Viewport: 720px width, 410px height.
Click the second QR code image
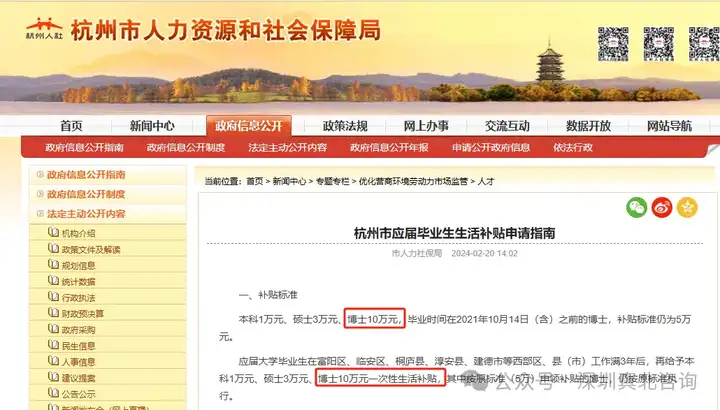658,44
